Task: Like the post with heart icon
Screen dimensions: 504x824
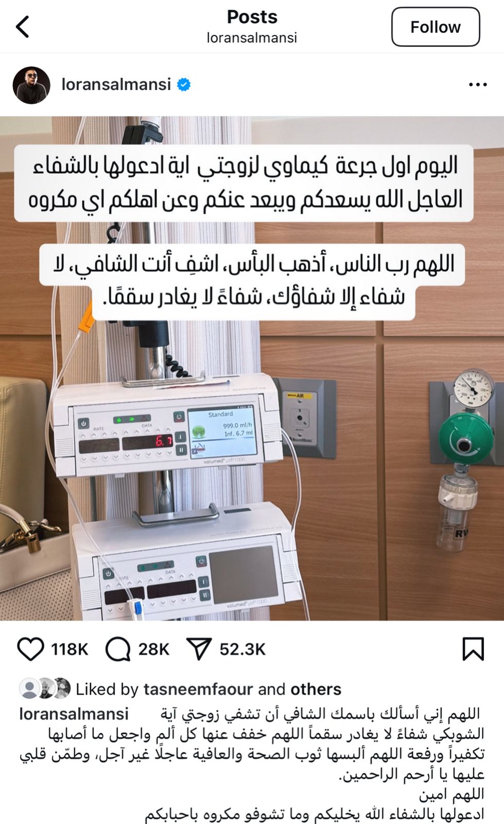Action: 31,649
